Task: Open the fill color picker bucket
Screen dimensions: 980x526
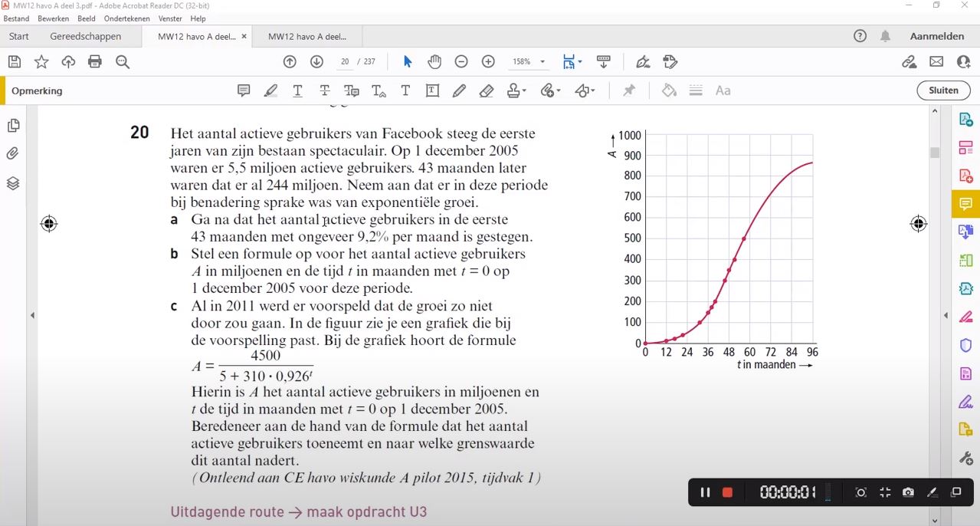Action: pos(669,90)
